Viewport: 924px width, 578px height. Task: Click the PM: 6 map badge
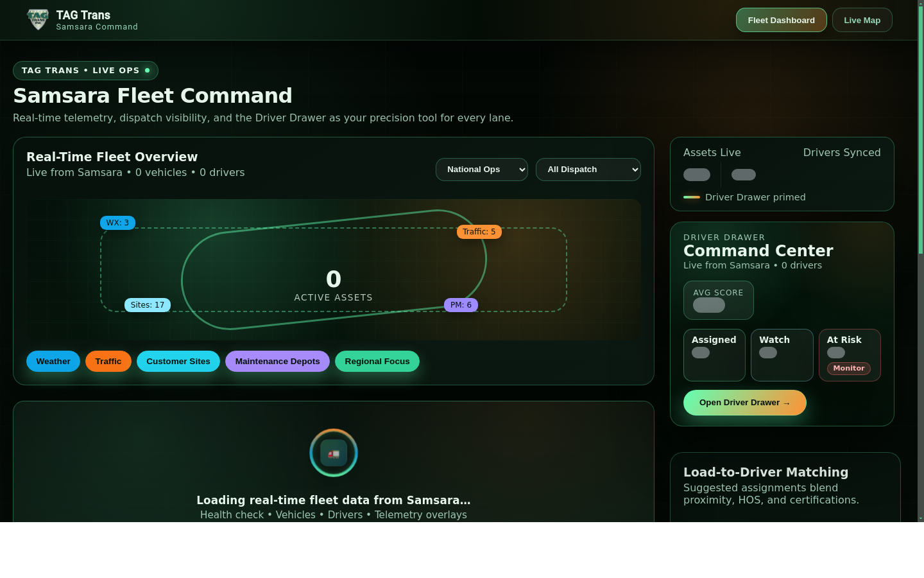click(461, 305)
